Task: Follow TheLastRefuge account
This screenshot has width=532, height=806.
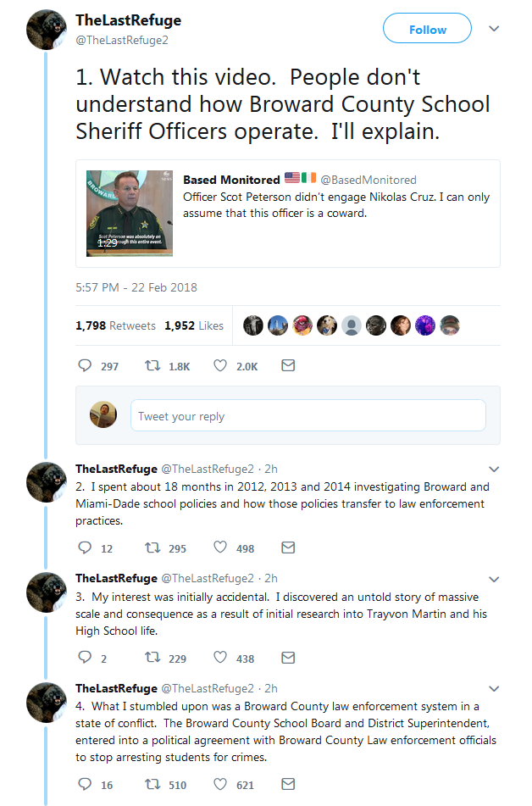Action: pyautogui.click(x=427, y=30)
